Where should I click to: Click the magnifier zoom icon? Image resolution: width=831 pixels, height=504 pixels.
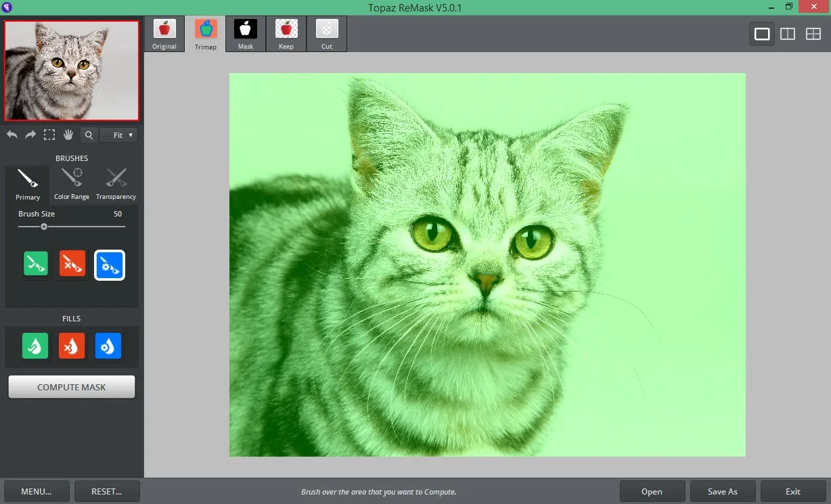point(89,135)
